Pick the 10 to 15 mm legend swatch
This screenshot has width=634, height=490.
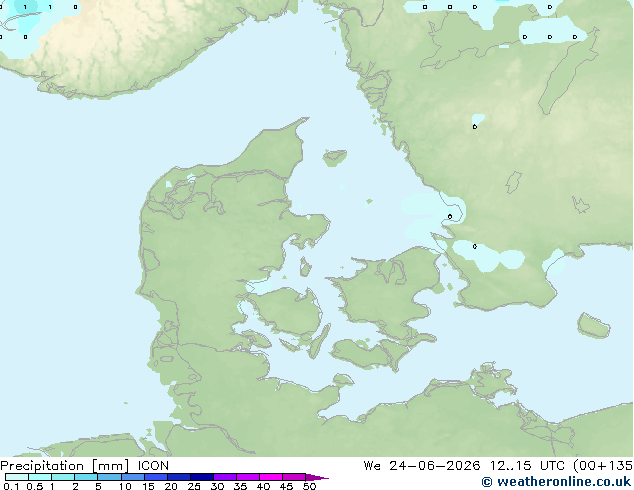[133, 477]
